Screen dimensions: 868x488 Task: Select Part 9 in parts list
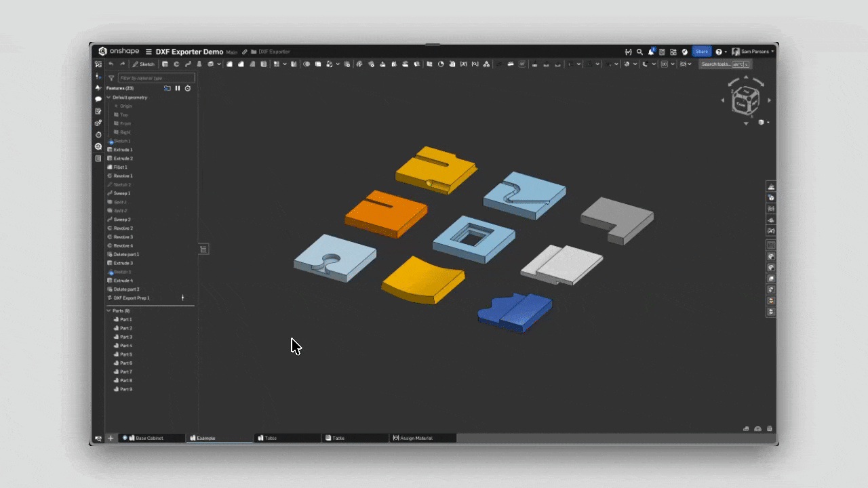click(x=125, y=390)
